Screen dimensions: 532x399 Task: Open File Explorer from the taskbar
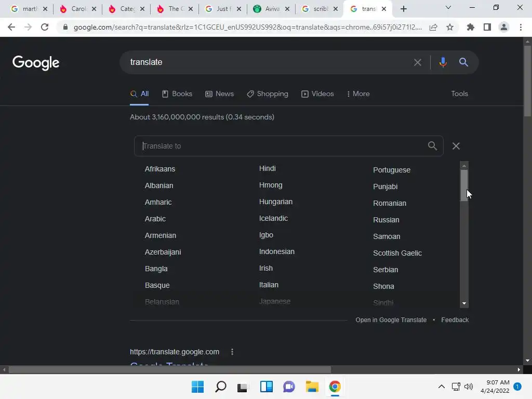coord(312,387)
